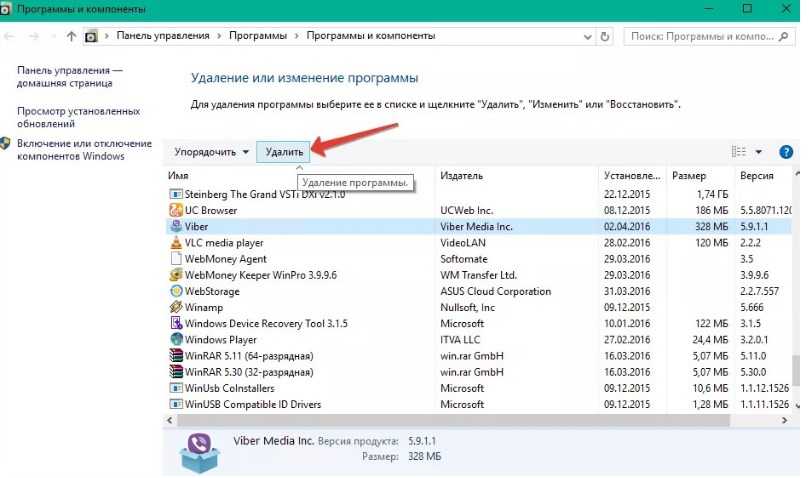Click ASUS Cloud Corporation publisher cell

[495, 291]
